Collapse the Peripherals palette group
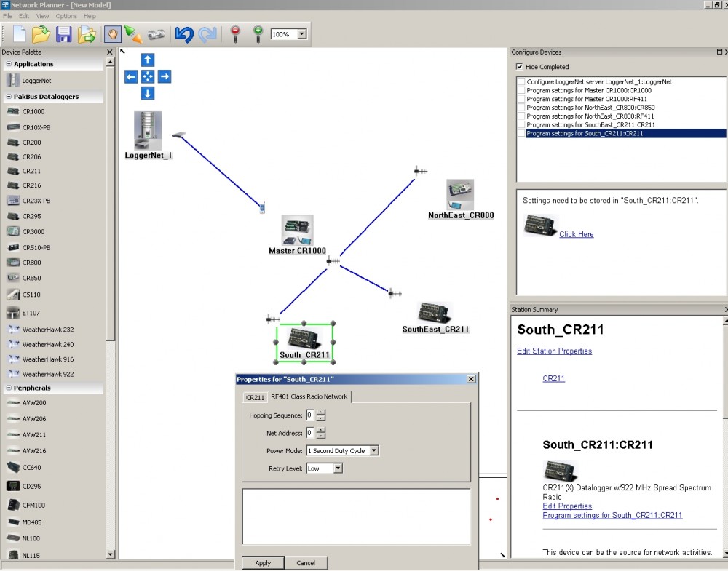728x571 pixels. tap(9, 388)
